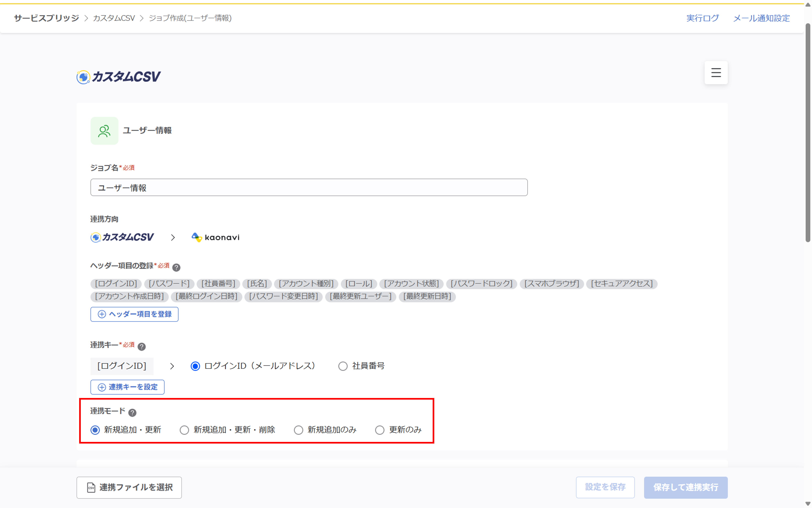Image resolution: width=812 pixels, height=508 pixels.
Task: Click scrollbar down arrow
Action: tap(808, 504)
